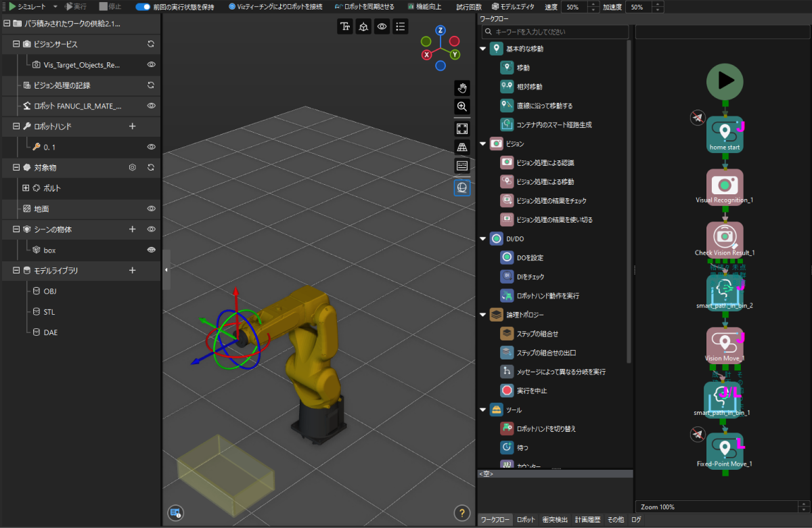Refresh the ビジョンサービス entry
This screenshot has height=528, width=812.
click(152, 44)
